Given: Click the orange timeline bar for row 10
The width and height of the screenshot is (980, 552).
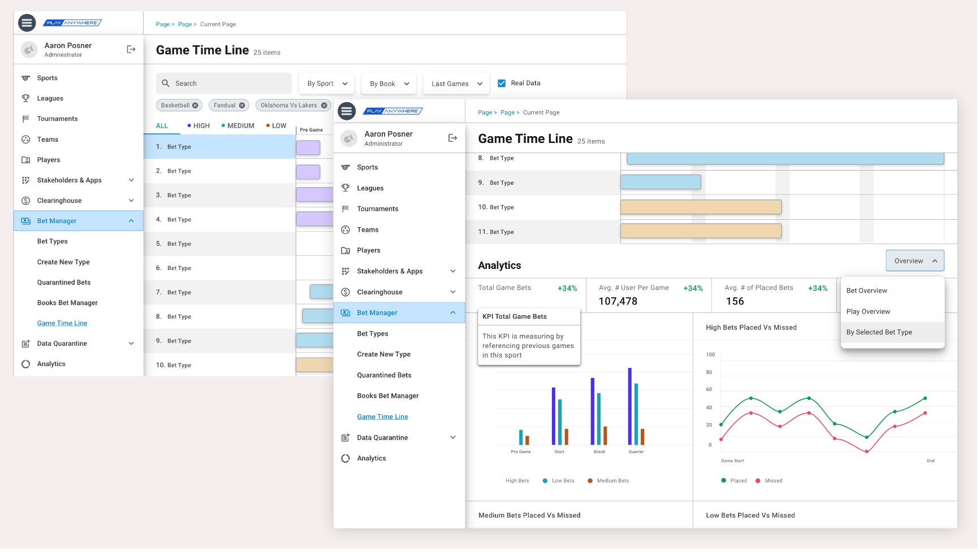Looking at the screenshot, I should [701, 207].
